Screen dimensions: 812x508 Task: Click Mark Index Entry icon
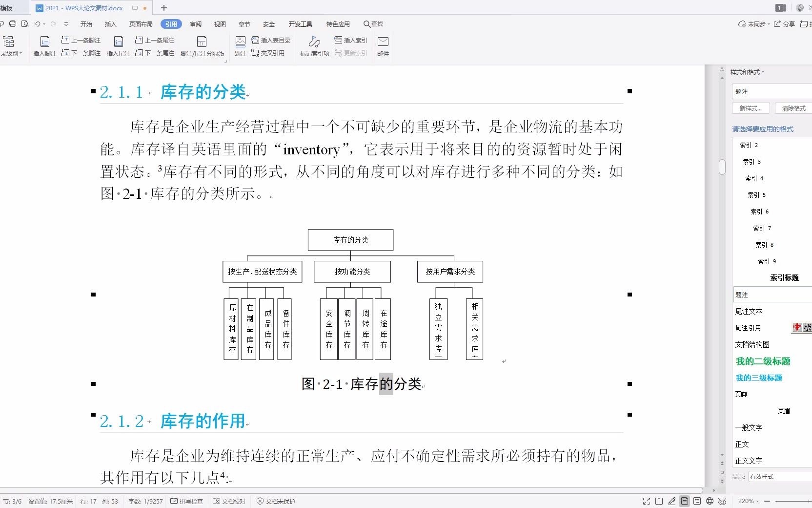(314, 46)
